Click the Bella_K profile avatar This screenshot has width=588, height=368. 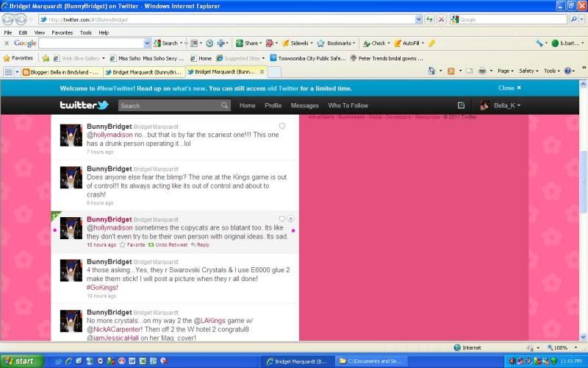click(x=484, y=105)
